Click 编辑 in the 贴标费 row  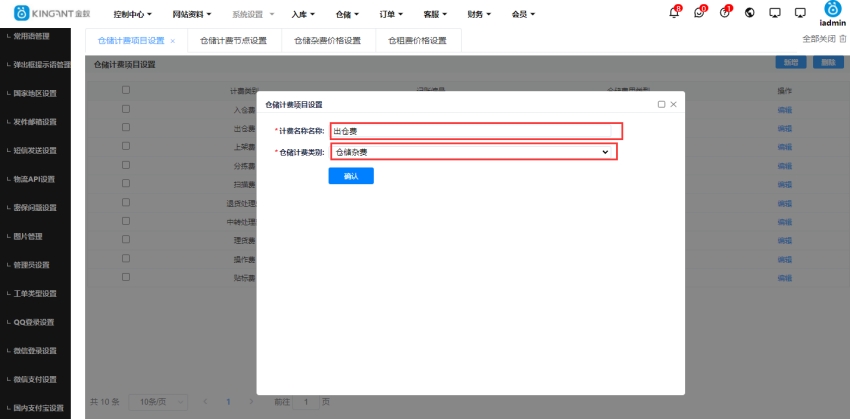[x=784, y=278]
